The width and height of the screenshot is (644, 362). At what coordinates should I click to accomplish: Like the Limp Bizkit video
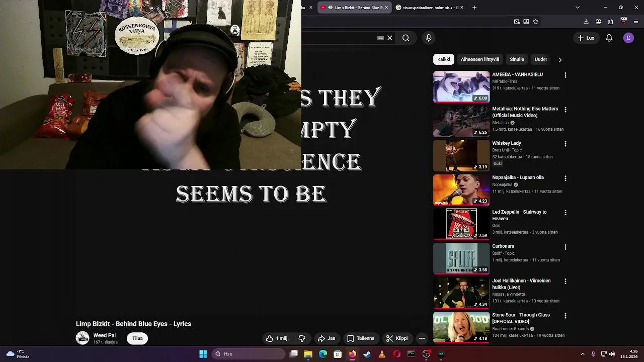pos(277,338)
